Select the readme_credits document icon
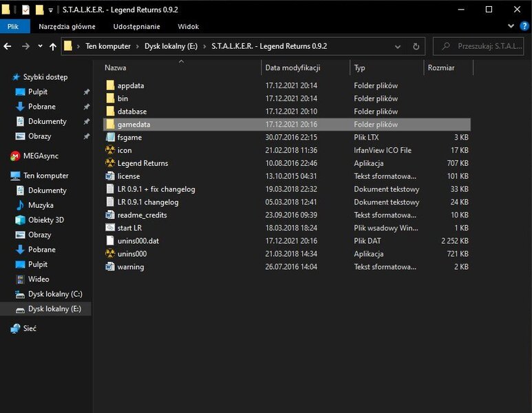The height and width of the screenshot is (413, 532). [110, 215]
